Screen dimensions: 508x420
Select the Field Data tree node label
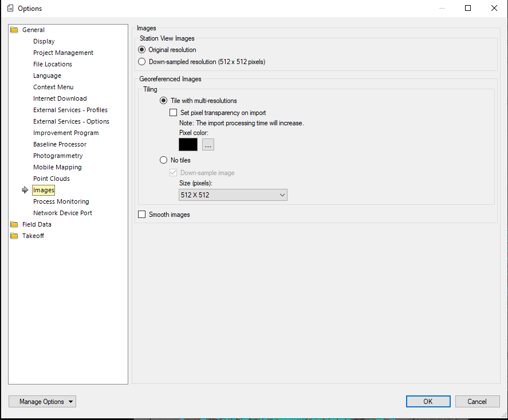(37, 224)
